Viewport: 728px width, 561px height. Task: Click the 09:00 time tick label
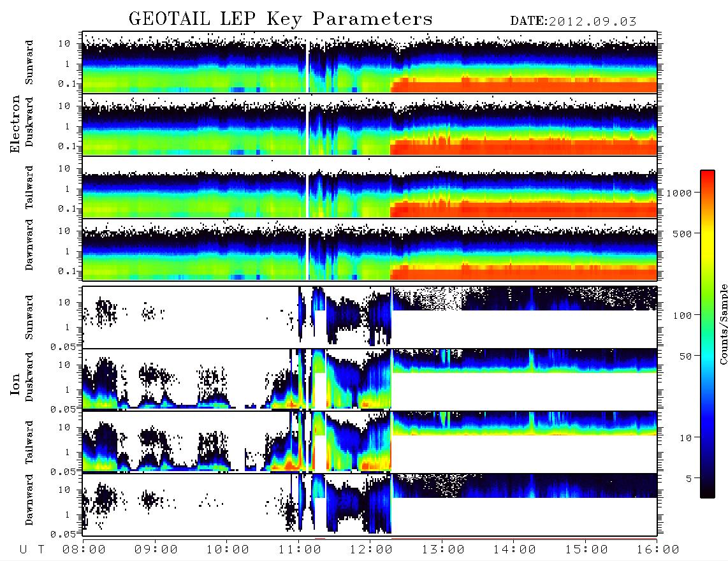(x=156, y=550)
